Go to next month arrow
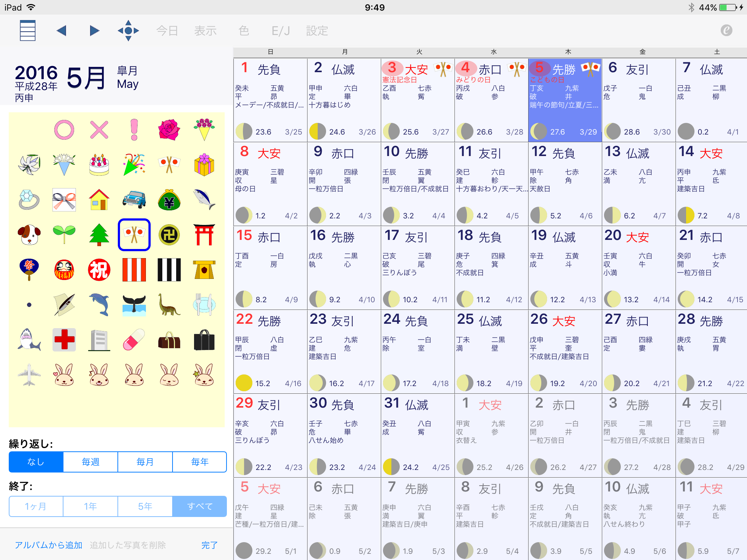The width and height of the screenshot is (747, 560). (x=94, y=31)
